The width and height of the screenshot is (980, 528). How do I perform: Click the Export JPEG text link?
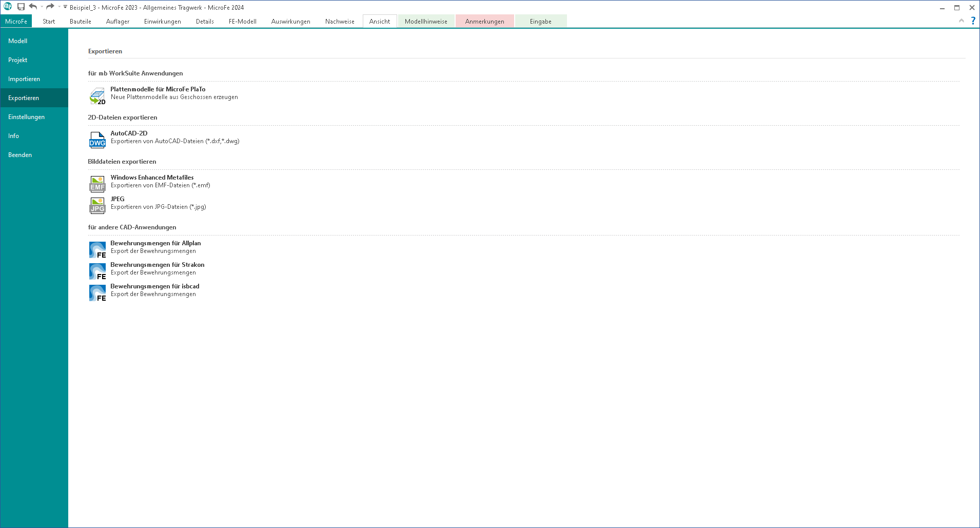point(117,199)
